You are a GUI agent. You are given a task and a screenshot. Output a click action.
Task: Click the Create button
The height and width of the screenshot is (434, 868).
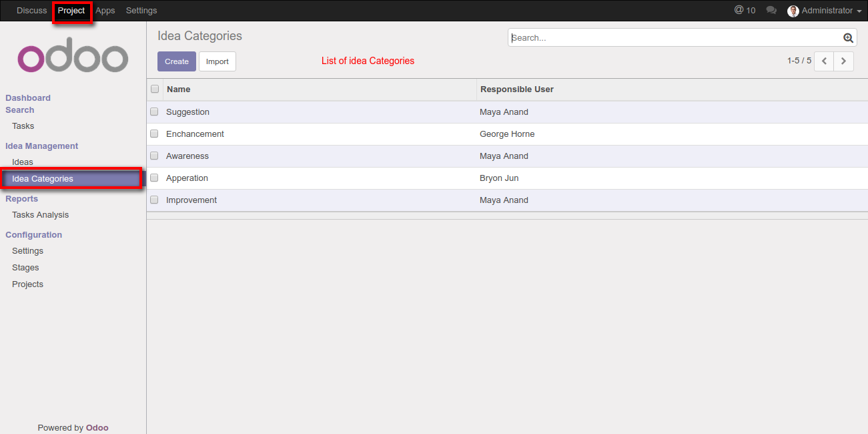[177, 61]
